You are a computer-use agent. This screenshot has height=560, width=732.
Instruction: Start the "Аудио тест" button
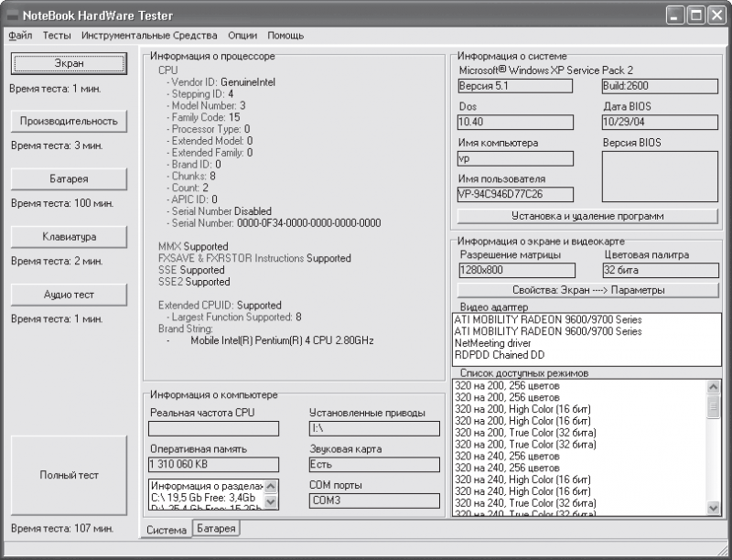coord(69,295)
